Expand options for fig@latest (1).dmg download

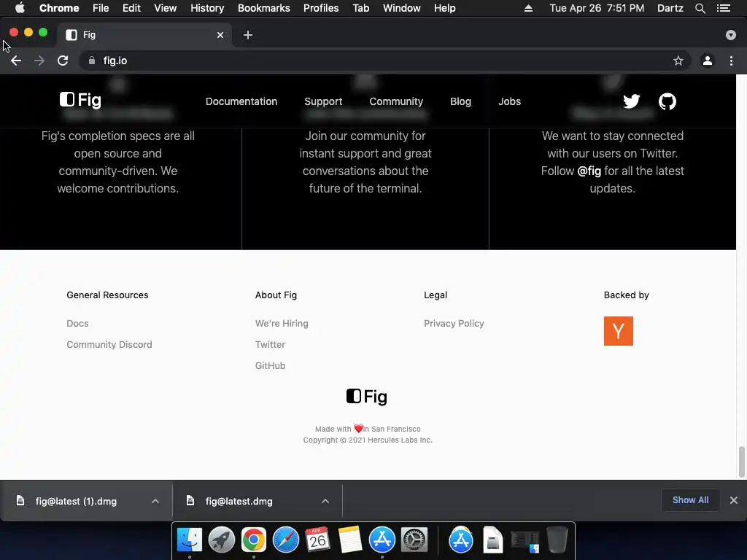[155, 501]
